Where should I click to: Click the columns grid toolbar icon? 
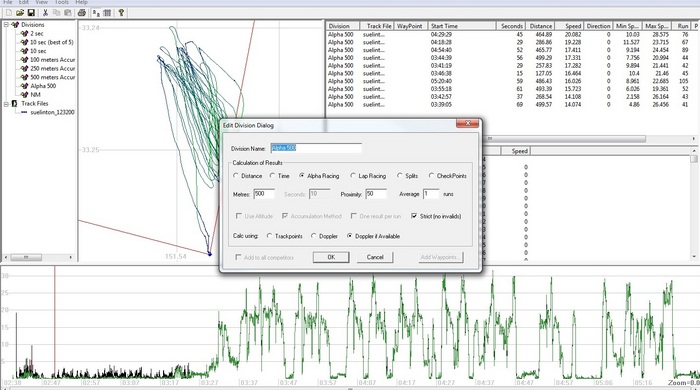(x=107, y=13)
